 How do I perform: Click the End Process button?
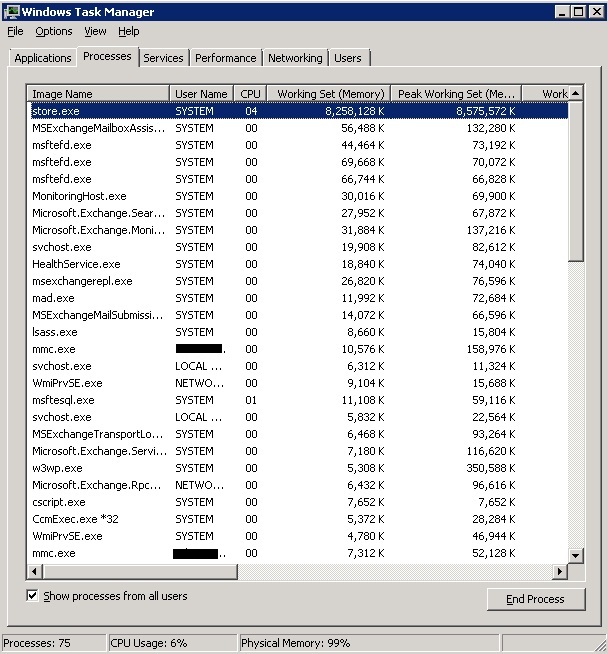pyautogui.click(x=536, y=599)
